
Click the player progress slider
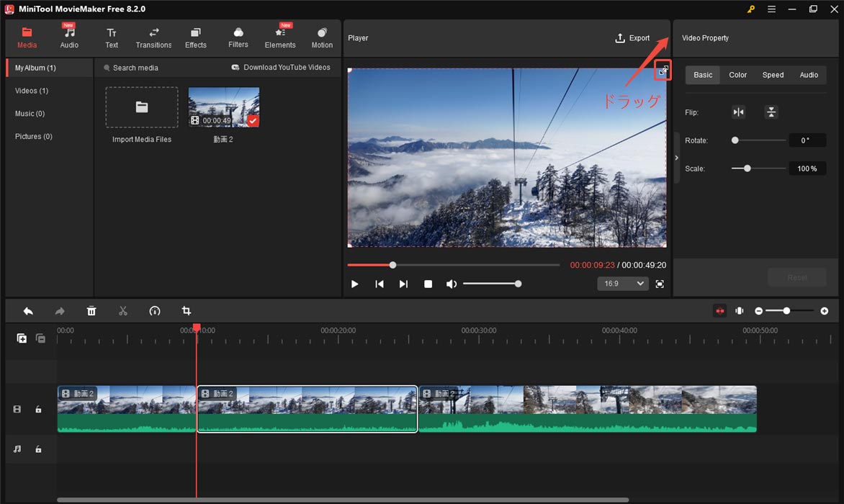point(453,265)
